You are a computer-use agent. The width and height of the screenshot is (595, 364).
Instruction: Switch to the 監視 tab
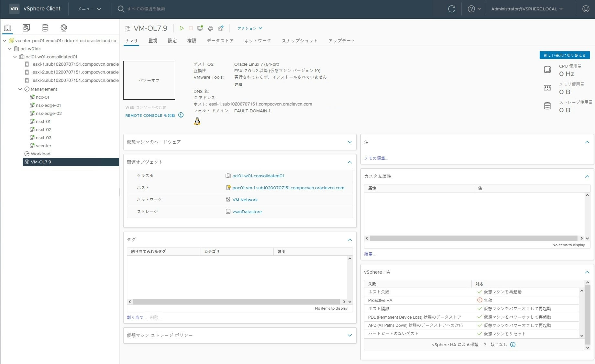(x=153, y=41)
